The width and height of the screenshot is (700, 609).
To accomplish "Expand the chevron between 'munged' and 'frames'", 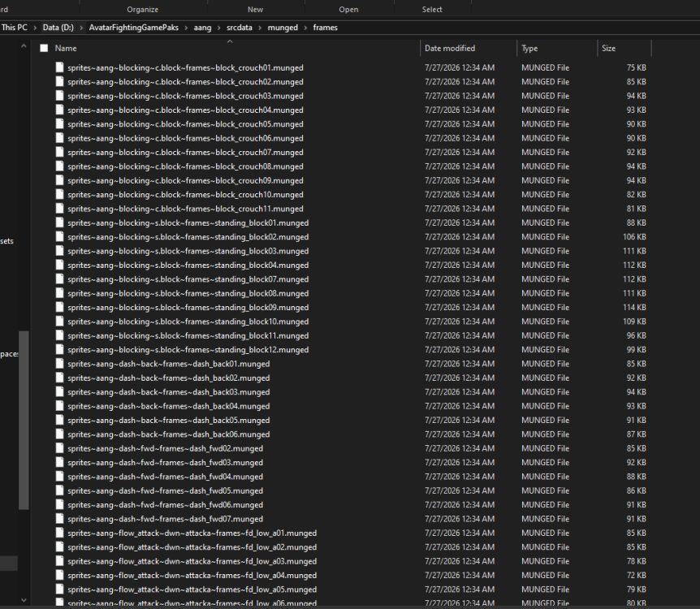I will pos(305,28).
